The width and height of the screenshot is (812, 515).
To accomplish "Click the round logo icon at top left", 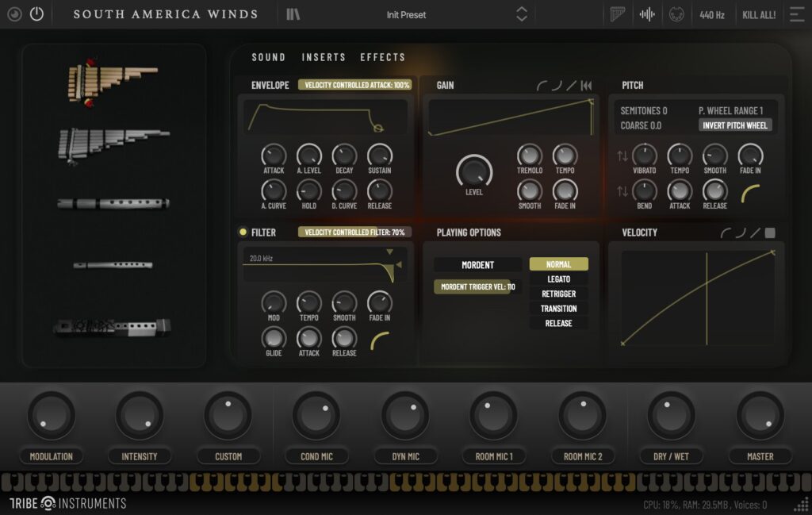I will [14, 14].
